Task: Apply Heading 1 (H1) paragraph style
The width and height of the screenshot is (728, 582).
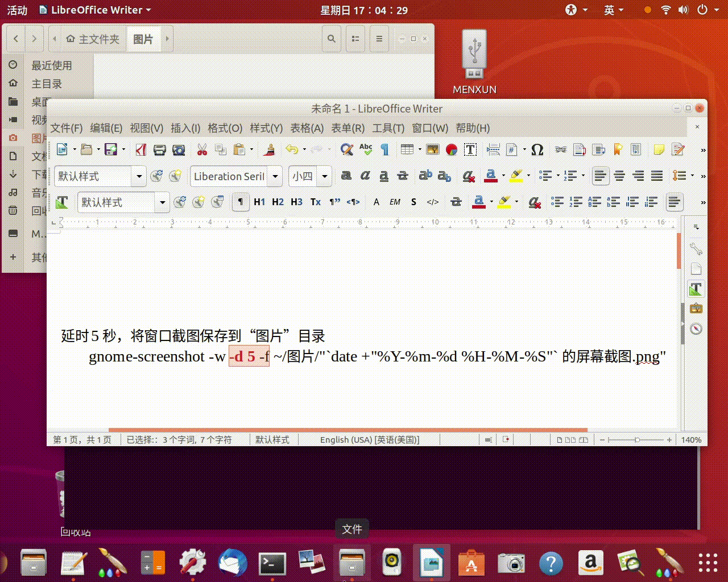Action: (259, 202)
